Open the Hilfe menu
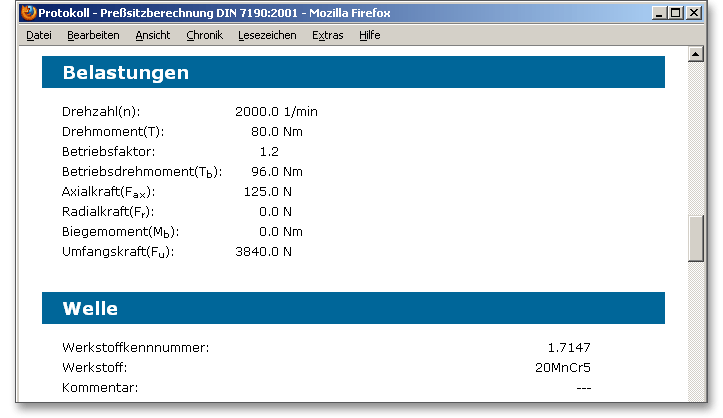Screen dimensions: 723x418 (x=369, y=35)
